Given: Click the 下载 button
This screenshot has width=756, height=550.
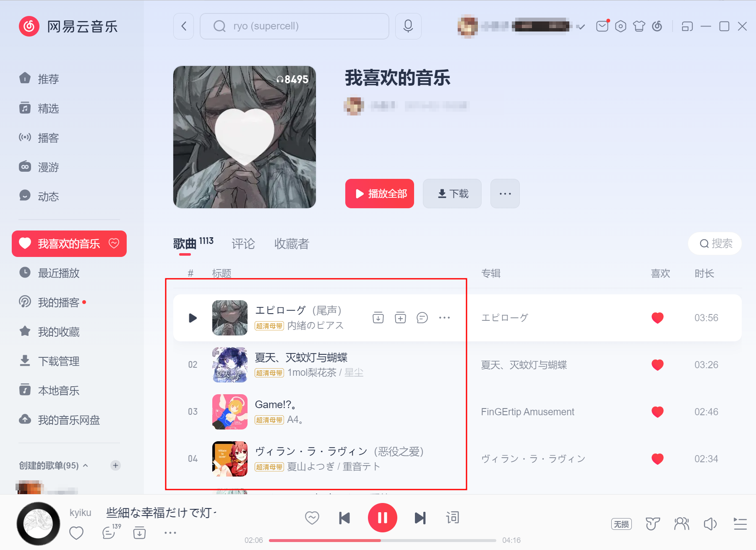Looking at the screenshot, I should tap(452, 194).
